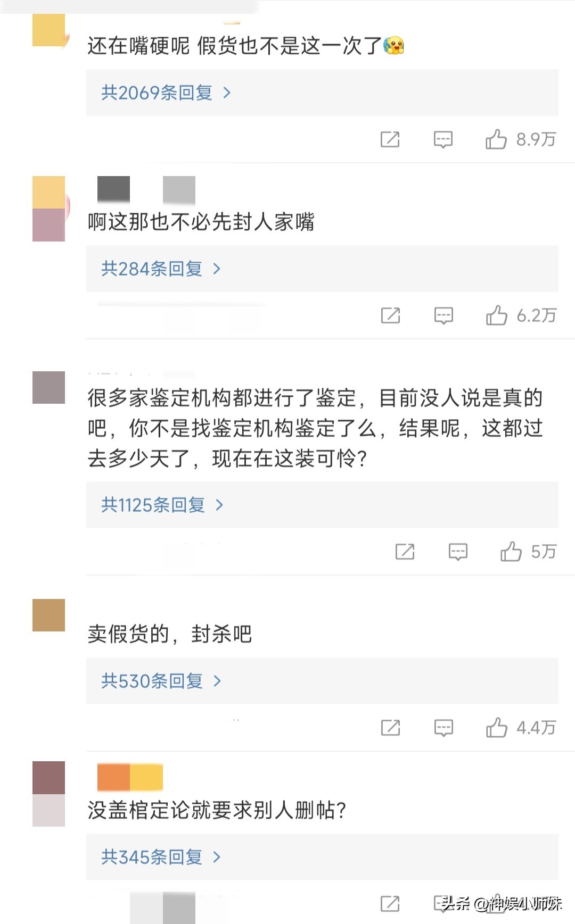
Task: Tap the forward icon under "卖假货的，封杀吧"
Action: (x=391, y=728)
